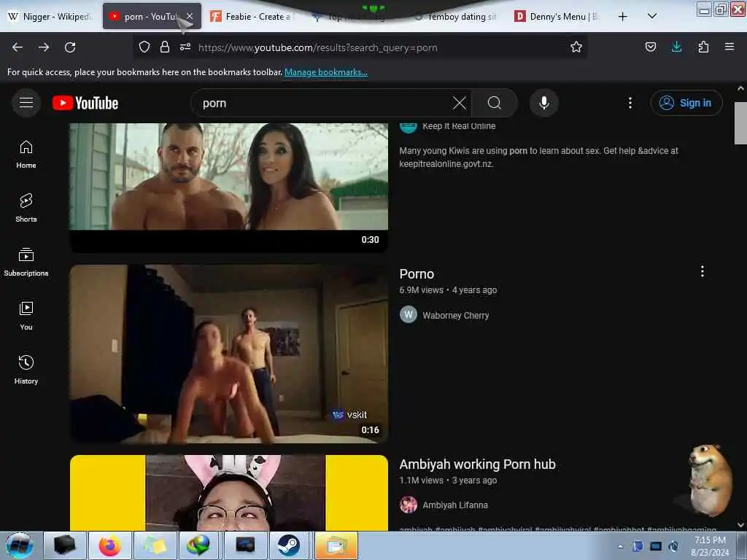Viewport: 747px width, 560px height.
Task: Bookmark this page with the star
Action: click(576, 47)
